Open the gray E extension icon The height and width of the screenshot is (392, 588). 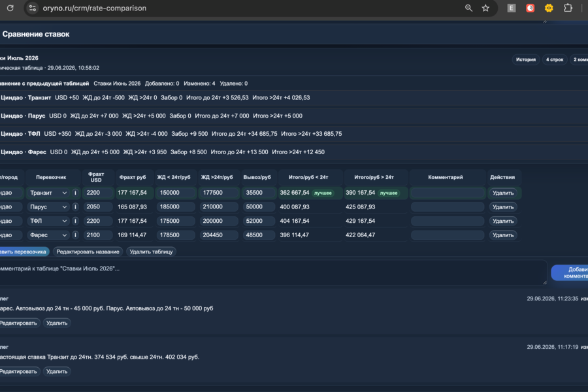[511, 8]
